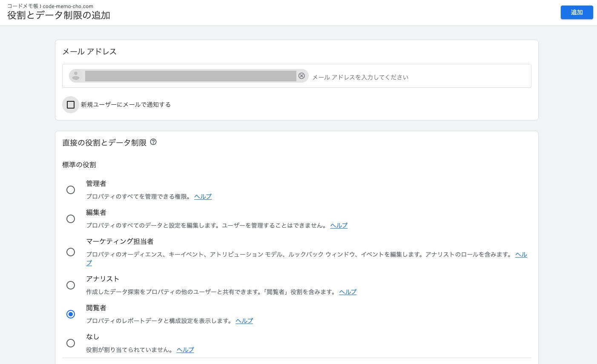The width and height of the screenshot is (597, 364).
Task: Open ヘルプ link for 管理者 role
Action: (203, 197)
